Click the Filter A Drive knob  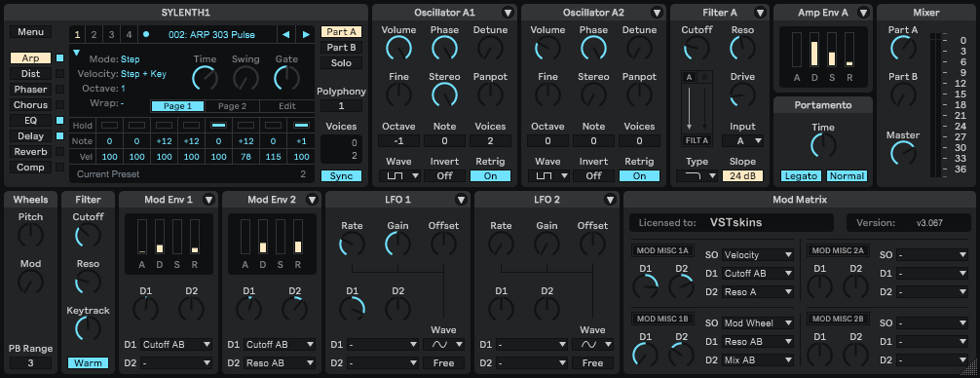click(742, 94)
